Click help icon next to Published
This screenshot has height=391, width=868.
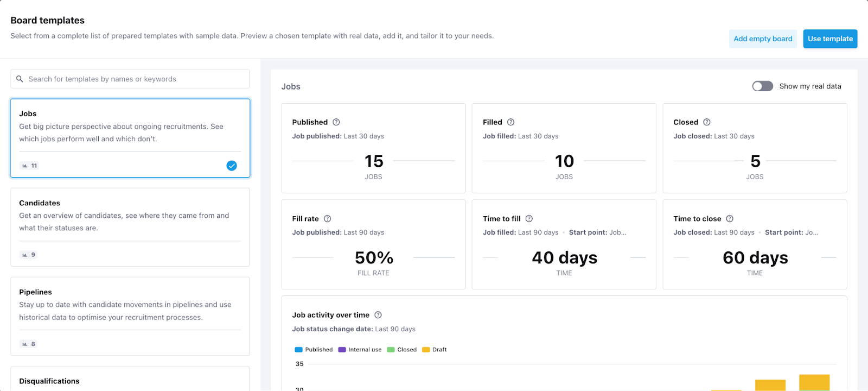click(336, 122)
